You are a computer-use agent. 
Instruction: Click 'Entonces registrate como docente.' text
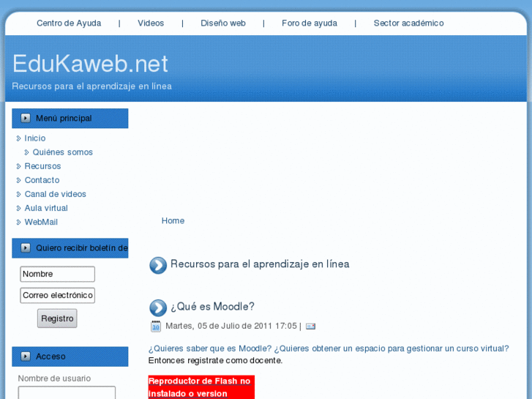coord(215,360)
